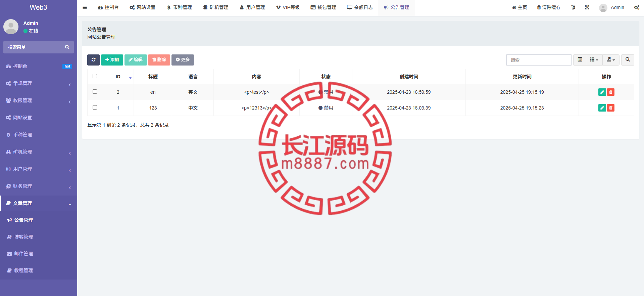Click the 标题 column header
The height and width of the screenshot is (296, 644).
point(153,77)
